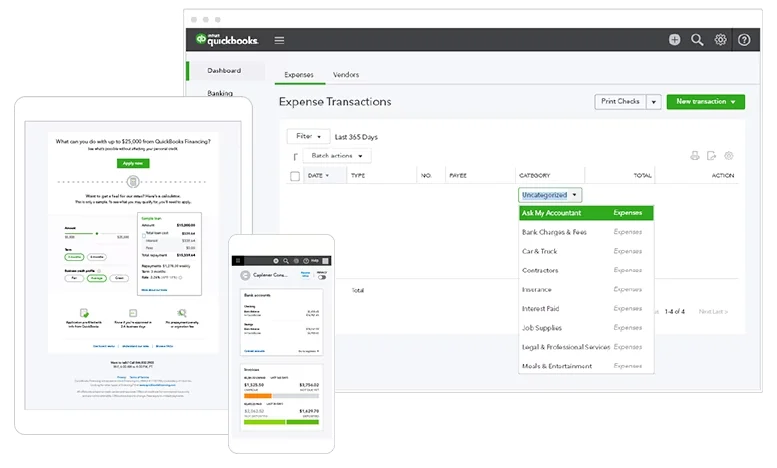Screen dimensions: 777x468
Task: Choose Insurance category
Action: point(586,290)
